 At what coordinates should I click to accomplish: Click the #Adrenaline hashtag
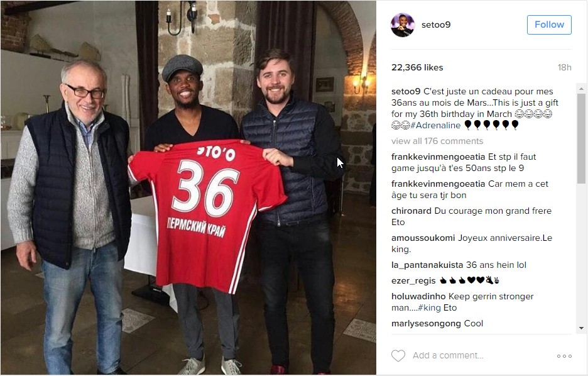pos(436,125)
